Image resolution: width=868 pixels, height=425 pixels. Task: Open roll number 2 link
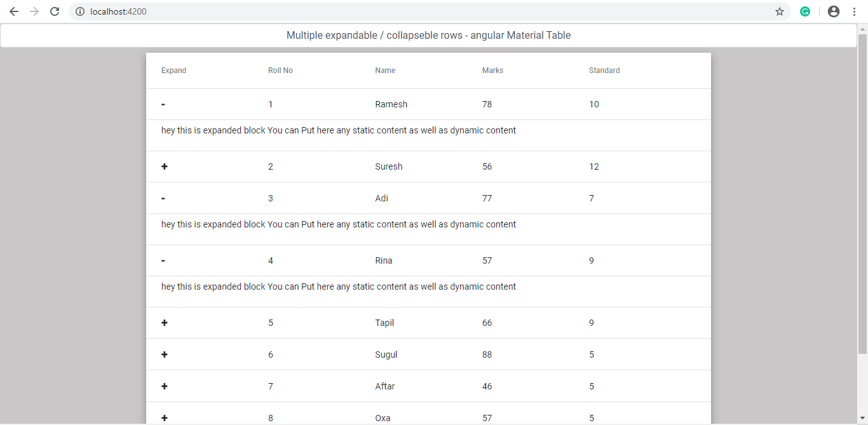tap(270, 166)
